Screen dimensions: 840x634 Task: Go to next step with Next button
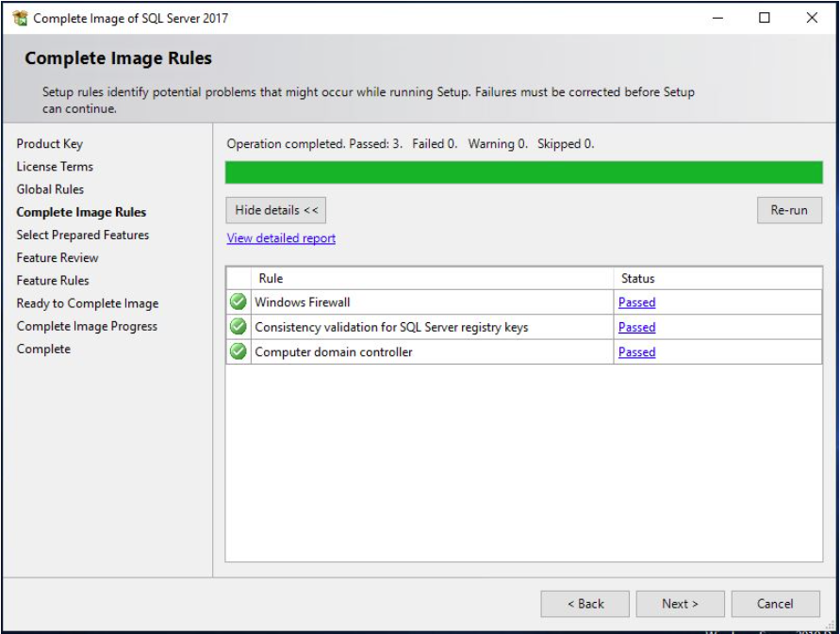pos(680,604)
